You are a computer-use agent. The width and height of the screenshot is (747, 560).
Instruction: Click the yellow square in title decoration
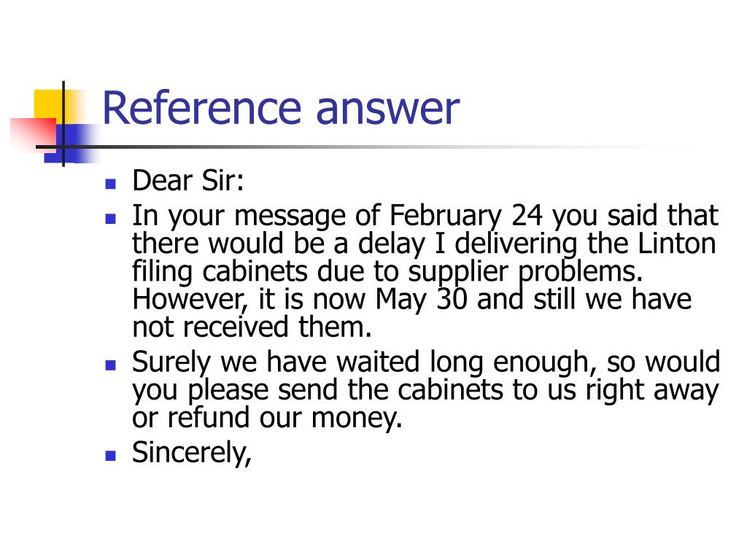point(49,106)
